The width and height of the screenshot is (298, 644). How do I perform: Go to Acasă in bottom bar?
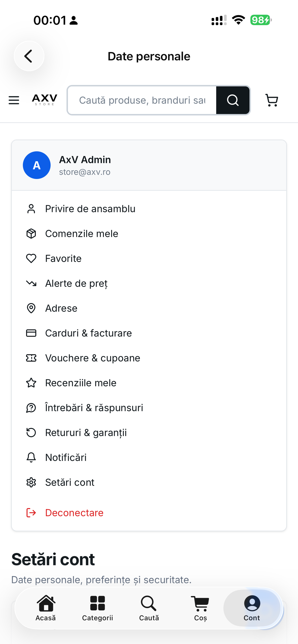point(46,608)
